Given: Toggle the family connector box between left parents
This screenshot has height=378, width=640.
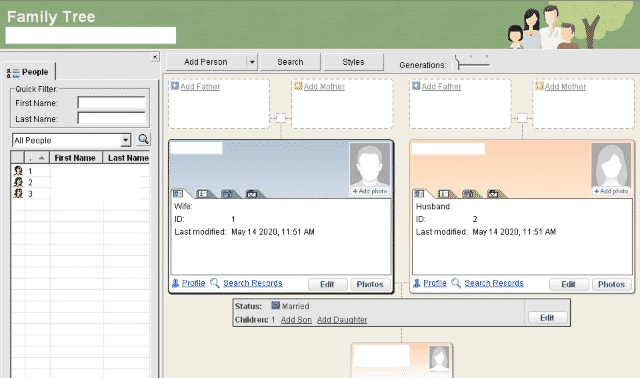Looking at the screenshot, I should click(x=280, y=118).
